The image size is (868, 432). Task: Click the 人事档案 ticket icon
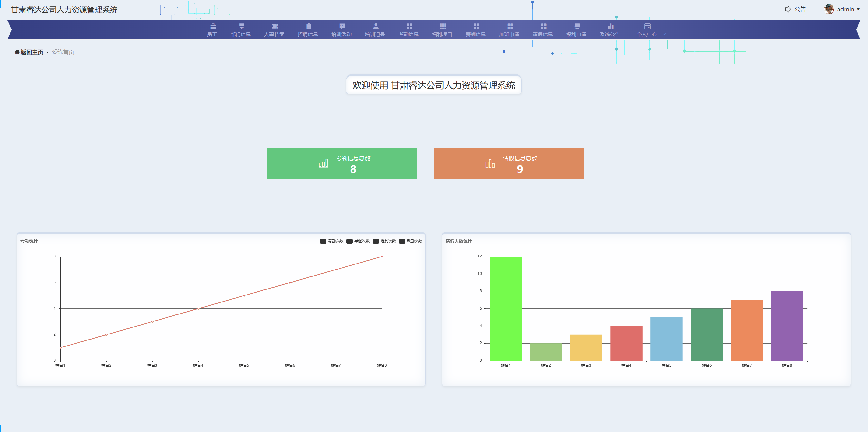pyautogui.click(x=275, y=26)
